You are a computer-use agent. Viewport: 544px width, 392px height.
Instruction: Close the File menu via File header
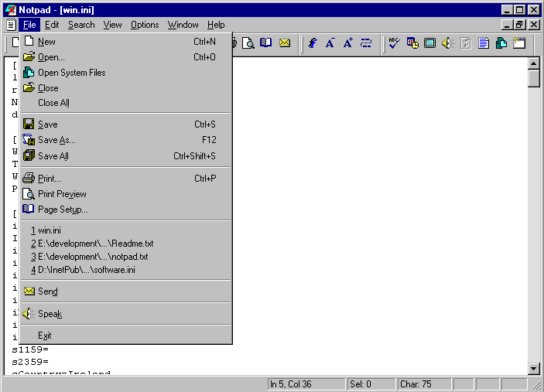click(29, 25)
